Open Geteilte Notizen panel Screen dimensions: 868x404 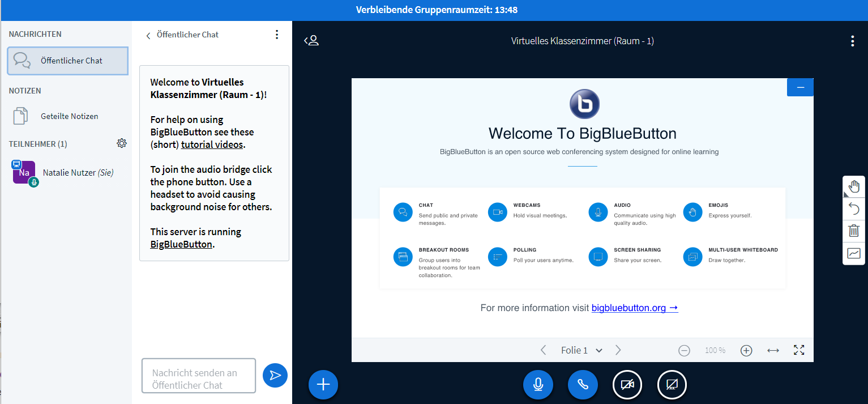pos(69,116)
